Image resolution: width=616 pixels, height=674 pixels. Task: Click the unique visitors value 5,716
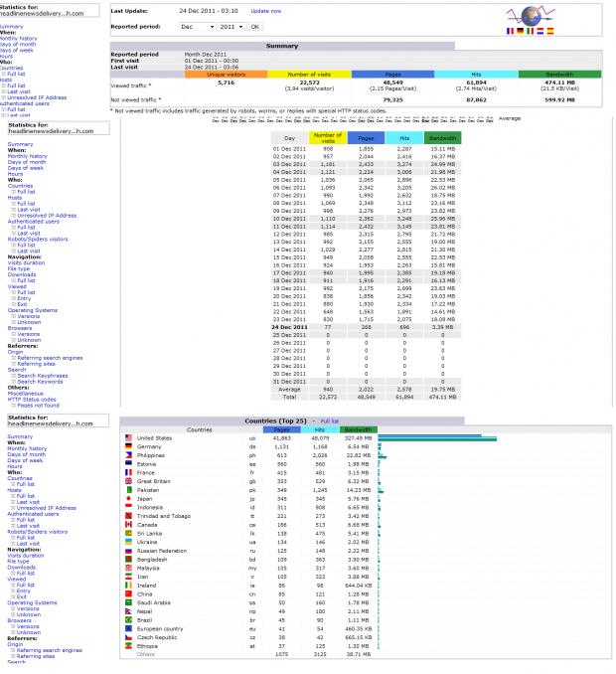[x=226, y=83]
